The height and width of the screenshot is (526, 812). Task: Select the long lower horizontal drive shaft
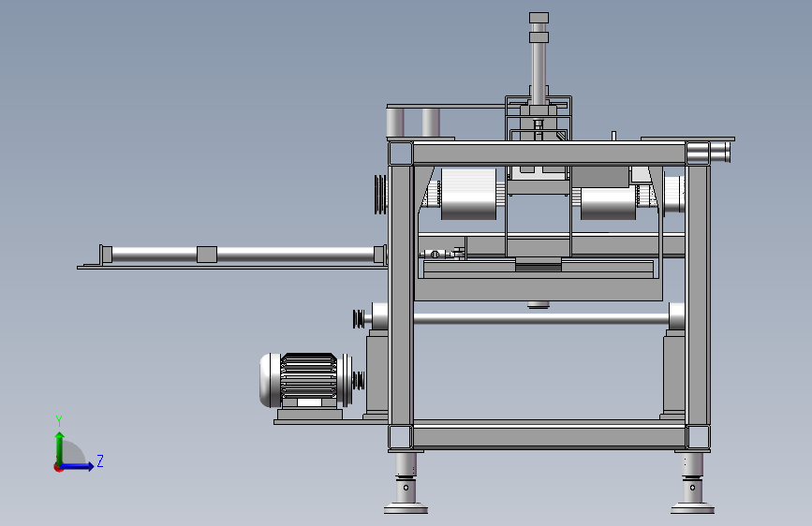[x=541, y=319]
